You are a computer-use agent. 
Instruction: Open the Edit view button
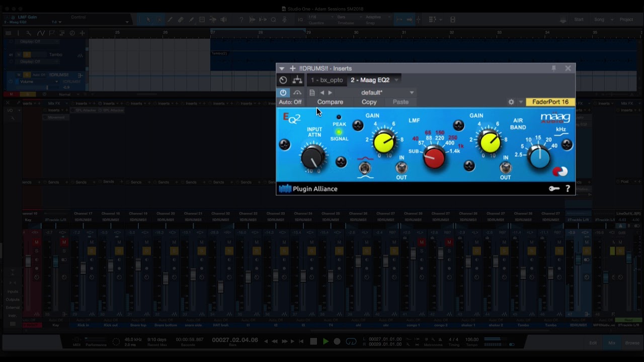(x=593, y=343)
